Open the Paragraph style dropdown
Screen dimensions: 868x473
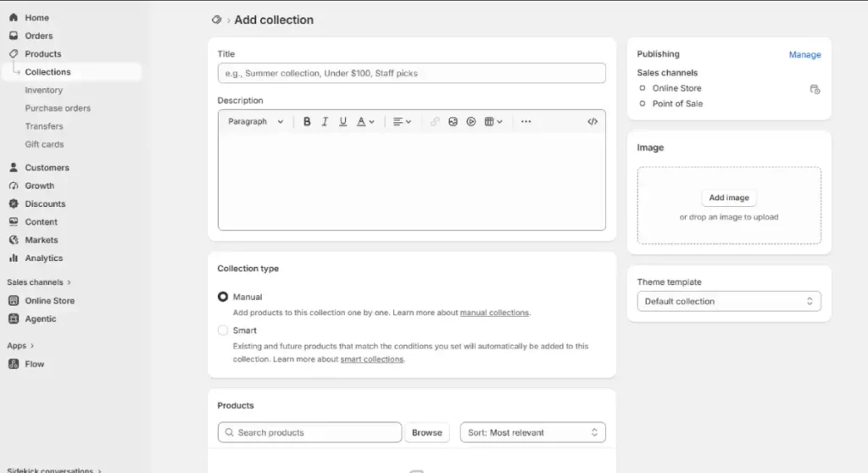tap(256, 122)
